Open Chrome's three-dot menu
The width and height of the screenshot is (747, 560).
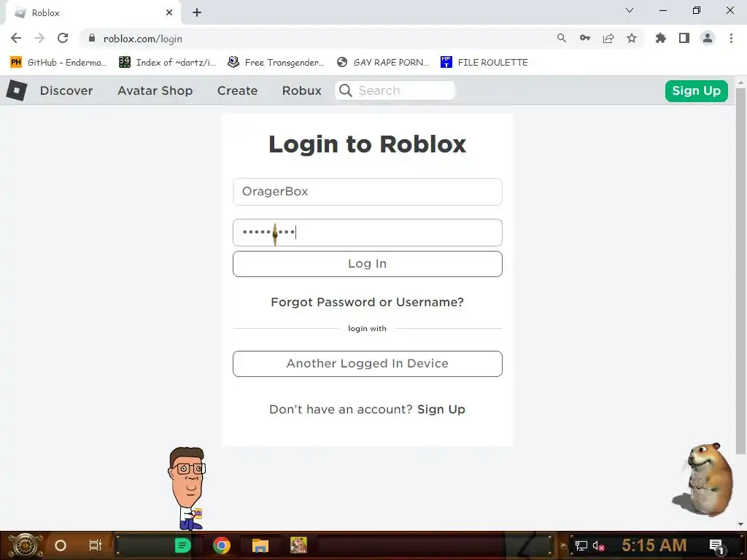pos(731,38)
